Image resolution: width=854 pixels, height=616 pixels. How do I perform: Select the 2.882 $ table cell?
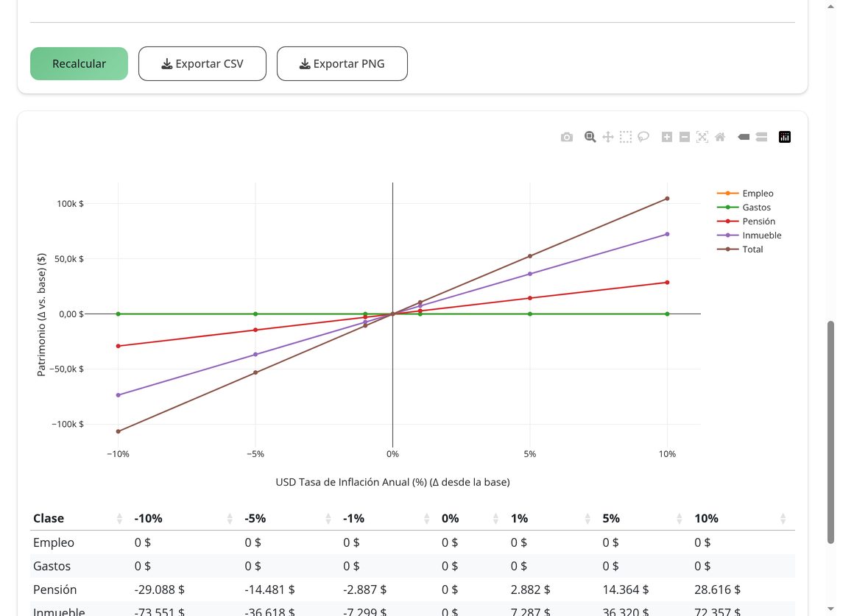click(531, 590)
